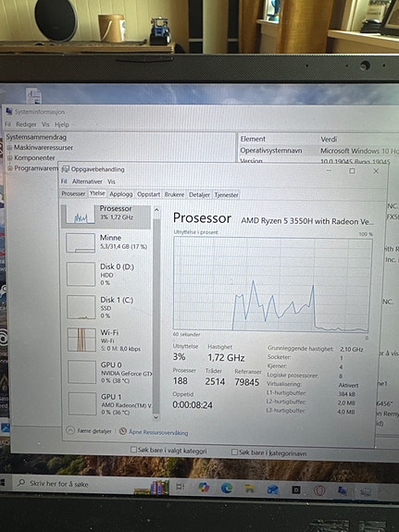Viewport: 399px width, 532px height.
Task: Open Microsoft Edge from the taskbar
Action: click(x=227, y=489)
